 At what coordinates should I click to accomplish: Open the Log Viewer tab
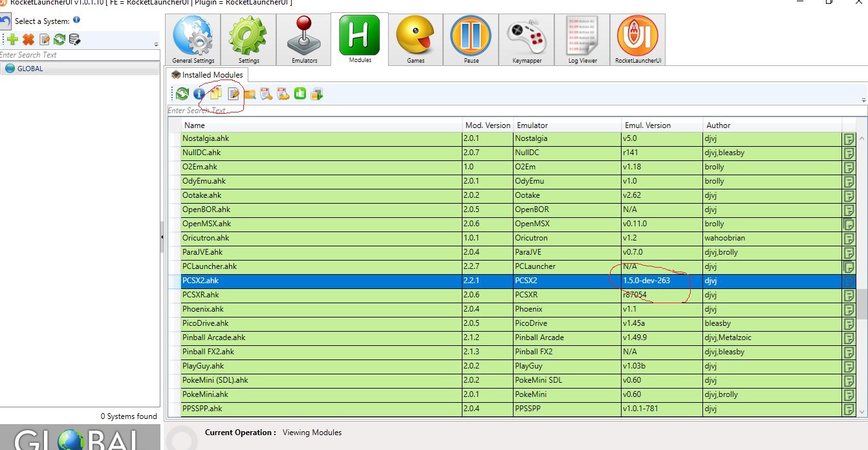[582, 39]
